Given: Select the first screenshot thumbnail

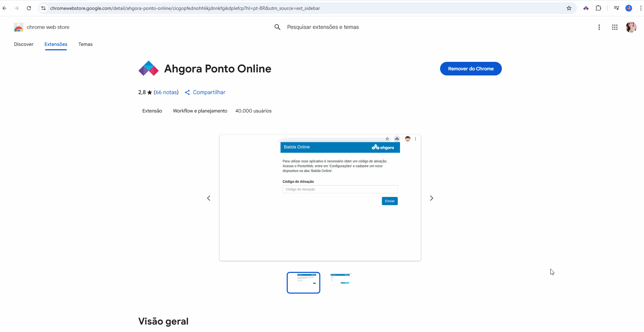Looking at the screenshot, I should tap(303, 283).
